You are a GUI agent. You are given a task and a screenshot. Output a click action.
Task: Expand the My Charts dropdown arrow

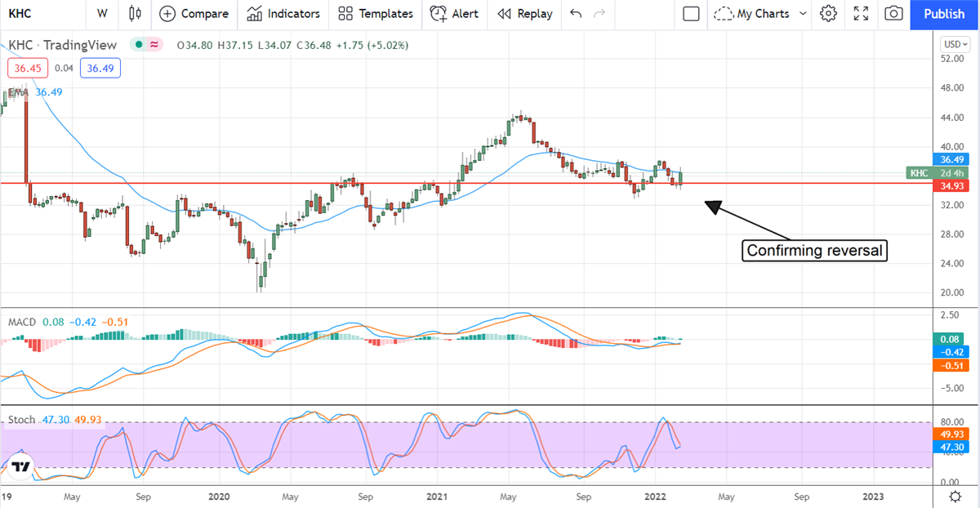[802, 13]
